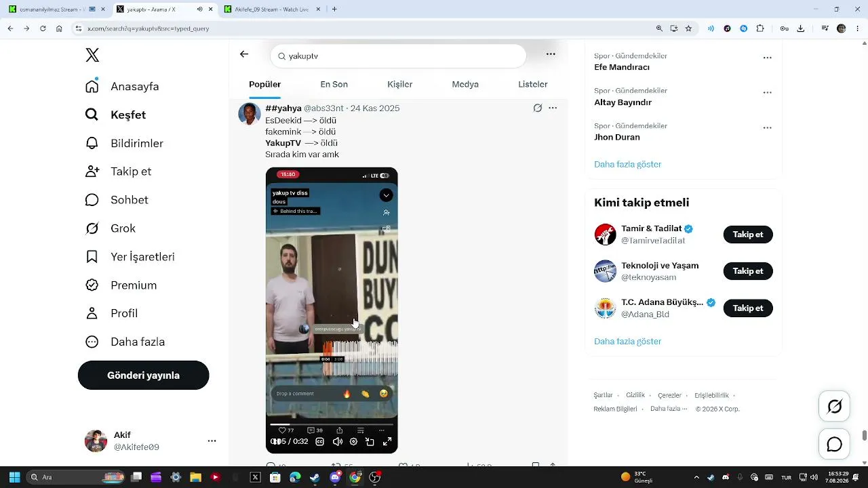The image size is (868, 488).
Task: Open File Explorer from the taskbar
Action: click(195, 477)
